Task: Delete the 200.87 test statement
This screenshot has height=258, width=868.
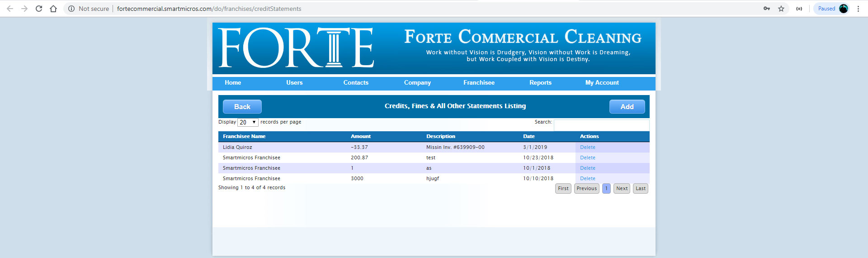Action: point(588,158)
